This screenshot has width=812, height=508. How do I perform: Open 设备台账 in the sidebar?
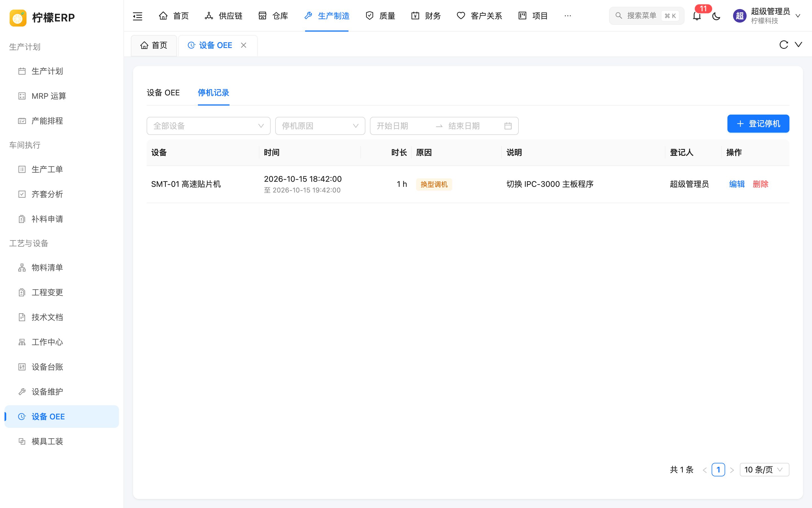[62, 367]
